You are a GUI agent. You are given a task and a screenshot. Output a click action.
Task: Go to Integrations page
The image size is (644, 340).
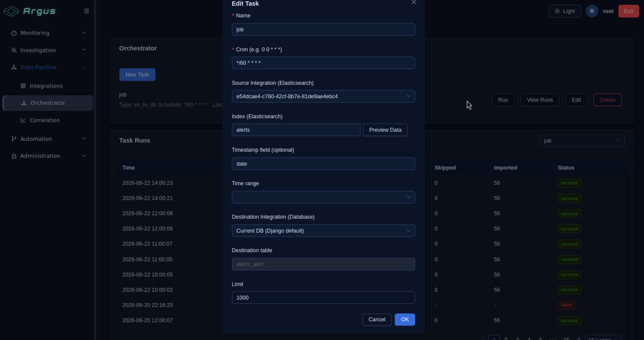click(48, 86)
